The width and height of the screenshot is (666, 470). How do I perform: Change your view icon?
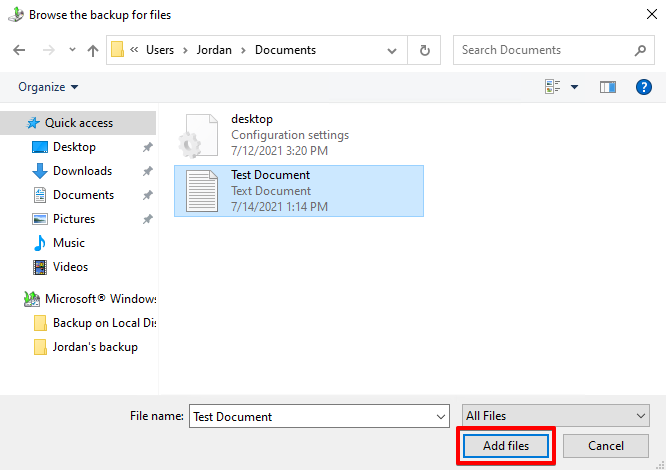tap(552, 87)
